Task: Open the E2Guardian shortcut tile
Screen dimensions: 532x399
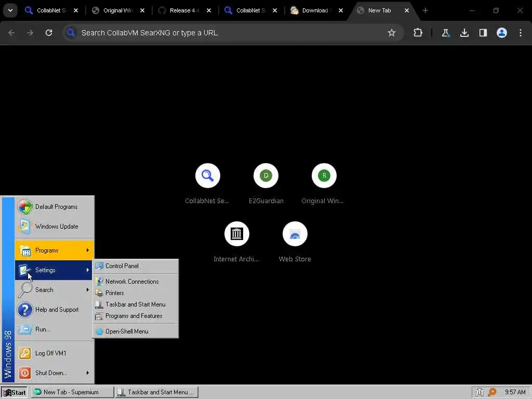Action: pos(266,183)
